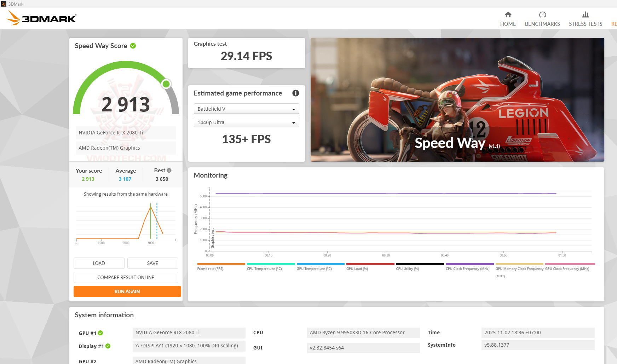
Task: Click the info icon next to Best score
Action: [x=169, y=170]
